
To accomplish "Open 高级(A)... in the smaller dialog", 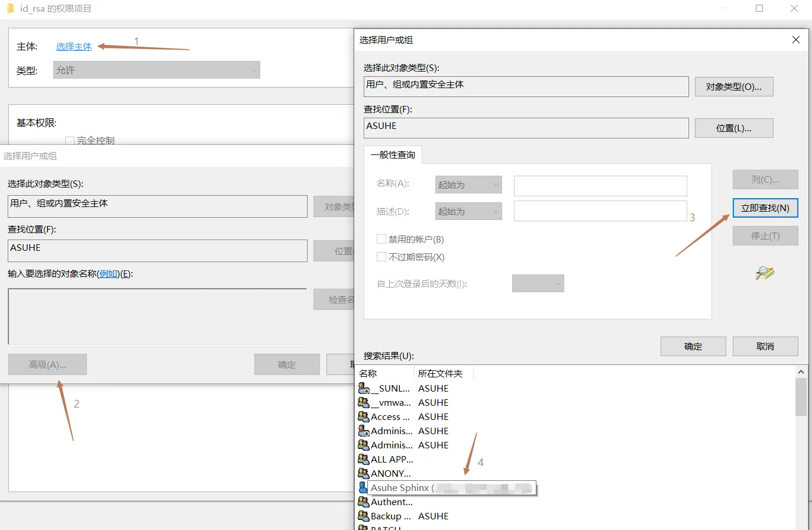I will 47,364.
